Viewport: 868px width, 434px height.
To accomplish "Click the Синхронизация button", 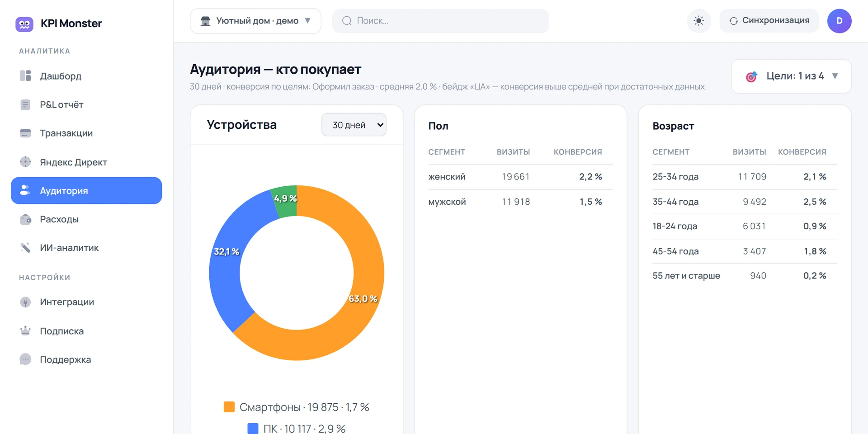I will (769, 21).
